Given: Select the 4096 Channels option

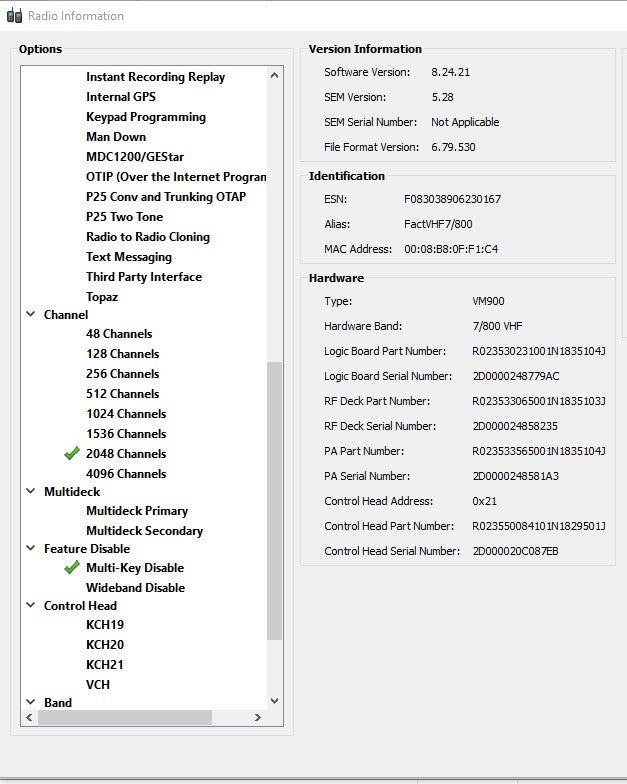Looking at the screenshot, I should point(126,474).
